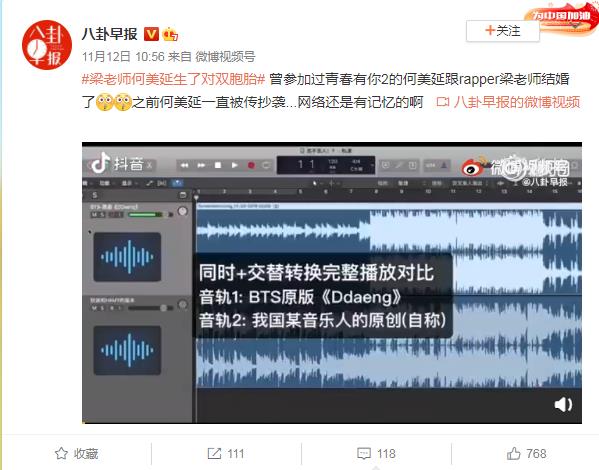
Task: Open comments via the 118 comment icon
Action: 364,454
